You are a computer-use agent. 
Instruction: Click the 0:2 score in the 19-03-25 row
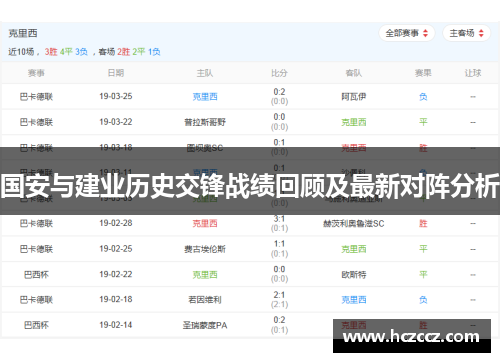279,92
